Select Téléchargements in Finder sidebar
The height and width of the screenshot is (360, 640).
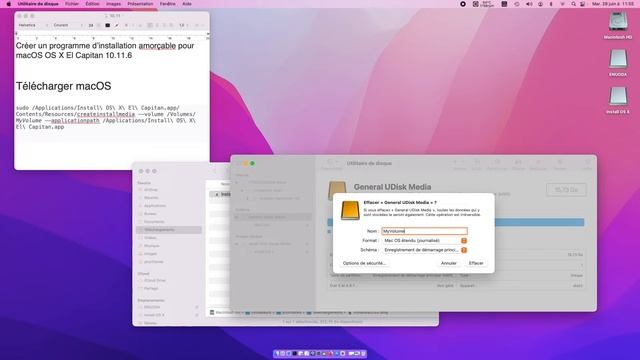coord(169,230)
